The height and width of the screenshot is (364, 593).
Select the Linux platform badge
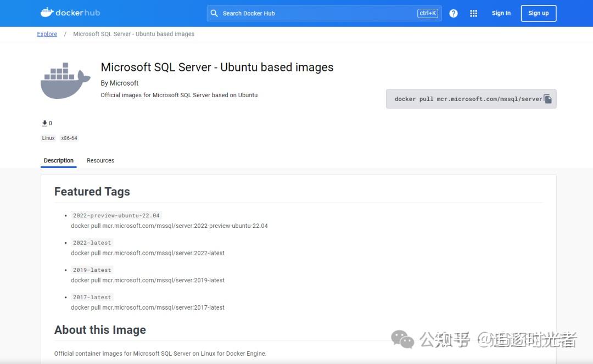(48, 138)
